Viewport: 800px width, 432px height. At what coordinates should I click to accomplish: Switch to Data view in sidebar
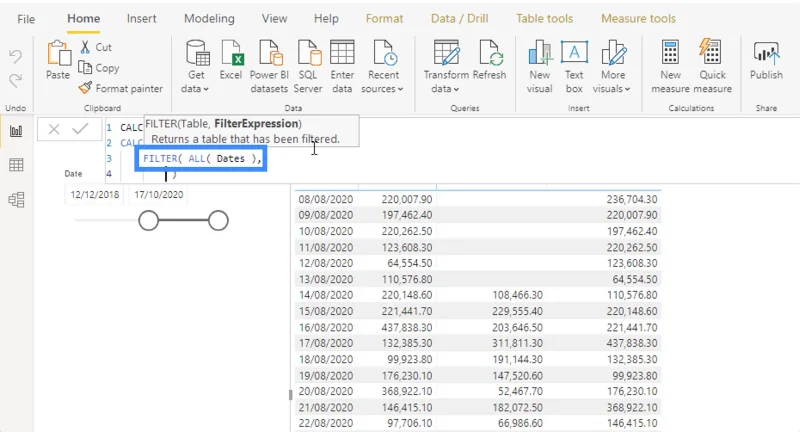click(x=16, y=165)
